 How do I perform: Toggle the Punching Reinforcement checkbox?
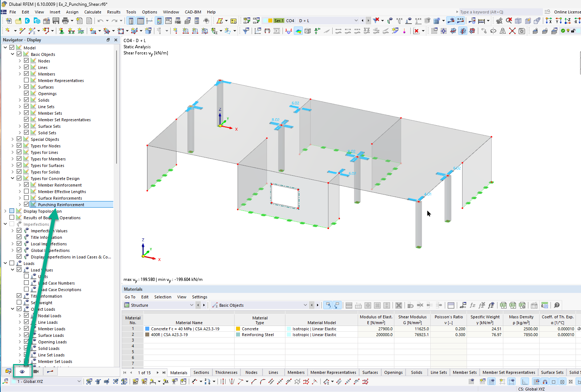tap(26, 204)
